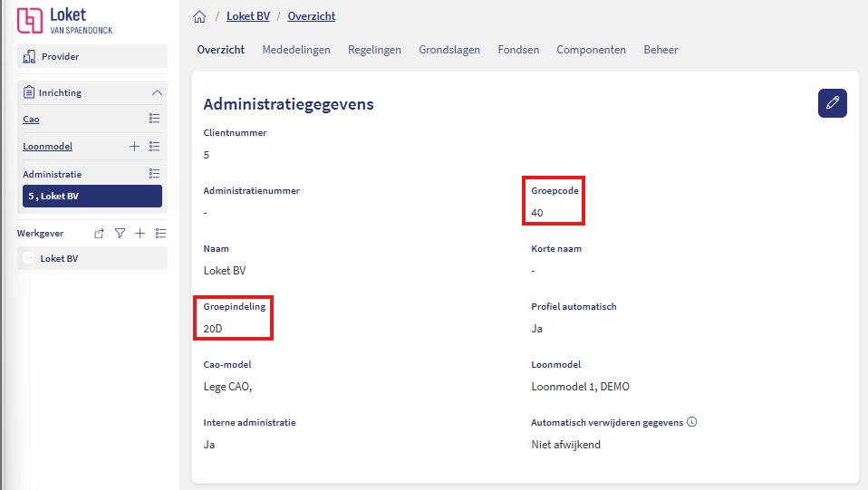
Task: Open the Loonmodel link in sidebar
Action: click(x=48, y=146)
